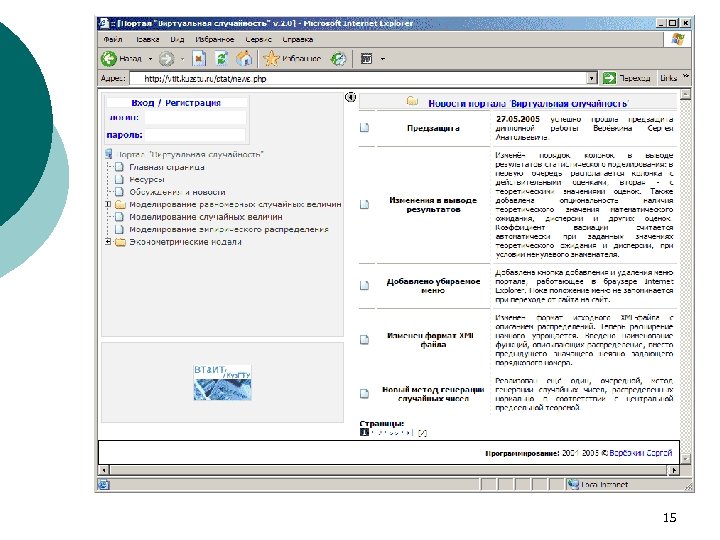Viewport: 720px width, 540px height.
Task: Open the Back button history dropdown
Action: tap(150, 59)
